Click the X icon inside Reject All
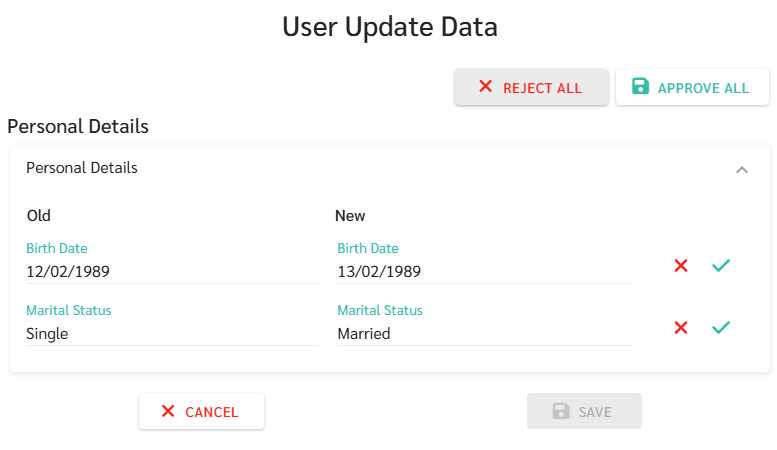 (486, 87)
